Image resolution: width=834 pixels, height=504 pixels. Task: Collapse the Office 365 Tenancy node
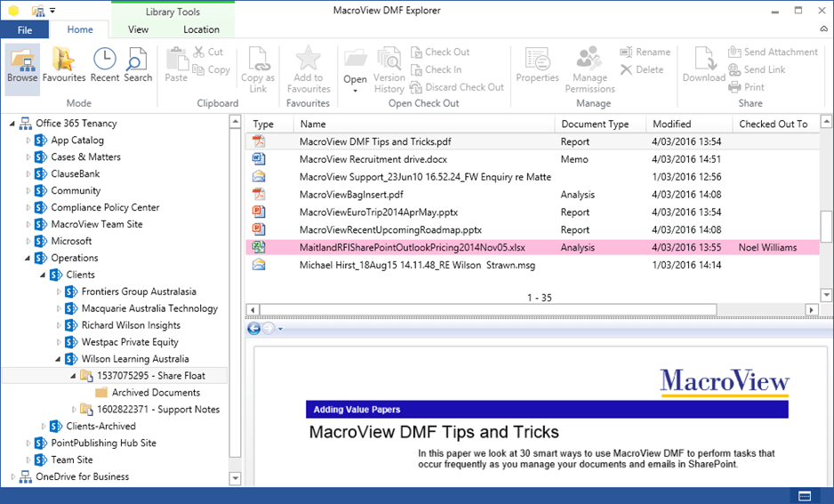(x=12, y=124)
